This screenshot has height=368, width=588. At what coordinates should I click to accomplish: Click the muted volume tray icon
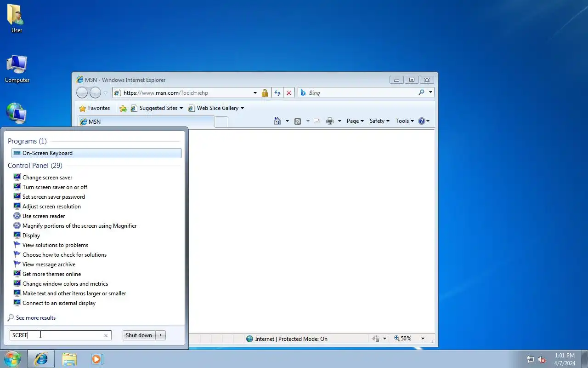(542, 359)
